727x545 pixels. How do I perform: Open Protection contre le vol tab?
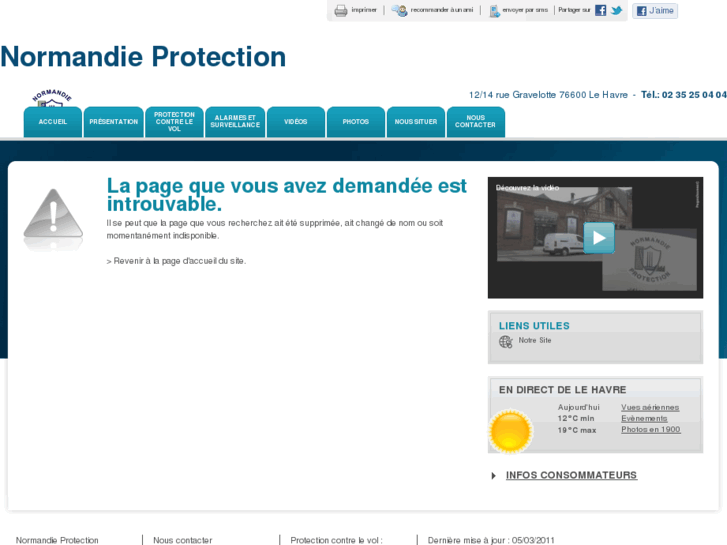[x=174, y=122]
